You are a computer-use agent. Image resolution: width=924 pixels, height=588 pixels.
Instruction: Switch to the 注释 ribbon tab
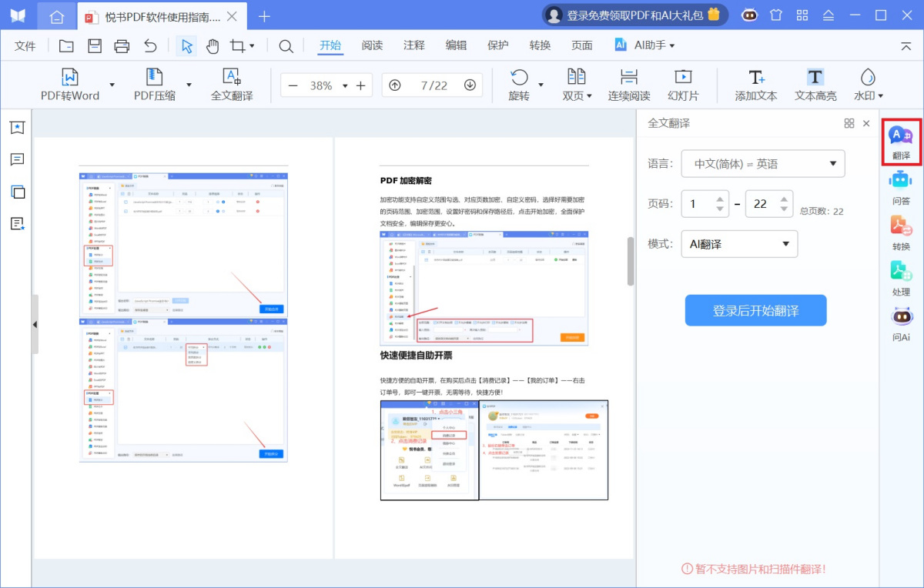pyautogui.click(x=413, y=45)
